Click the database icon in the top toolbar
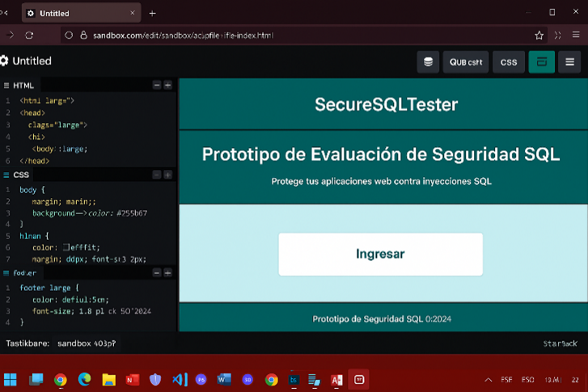Screen dimensions: 588x392 point(428,62)
